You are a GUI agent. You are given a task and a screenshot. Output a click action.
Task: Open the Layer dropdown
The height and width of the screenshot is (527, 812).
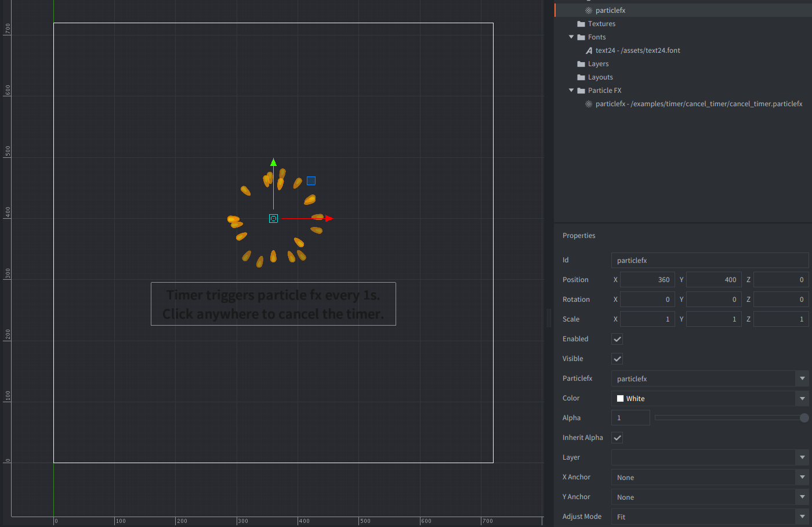pyautogui.click(x=710, y=457)
